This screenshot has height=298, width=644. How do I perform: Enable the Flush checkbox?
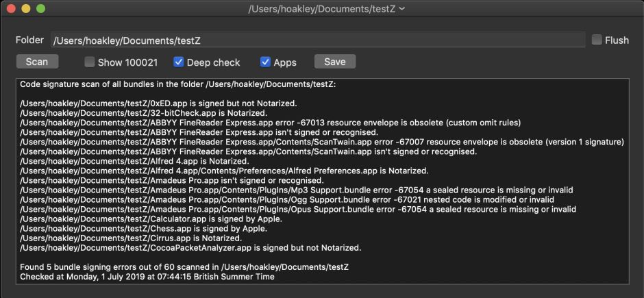[597, 40]
